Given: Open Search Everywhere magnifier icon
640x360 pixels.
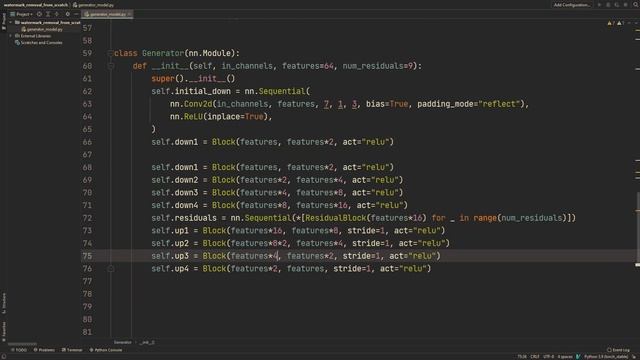Looking at the screenshot, I should pos(636,5).
